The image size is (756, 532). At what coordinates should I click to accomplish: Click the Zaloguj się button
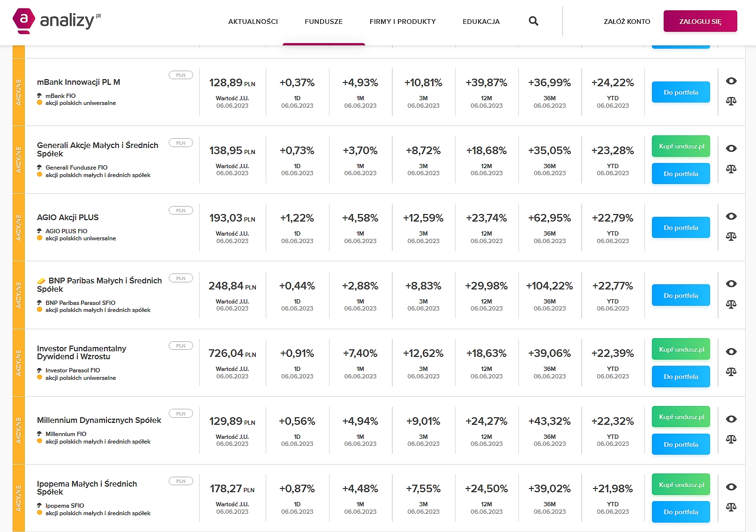click(x=700, y=21)
